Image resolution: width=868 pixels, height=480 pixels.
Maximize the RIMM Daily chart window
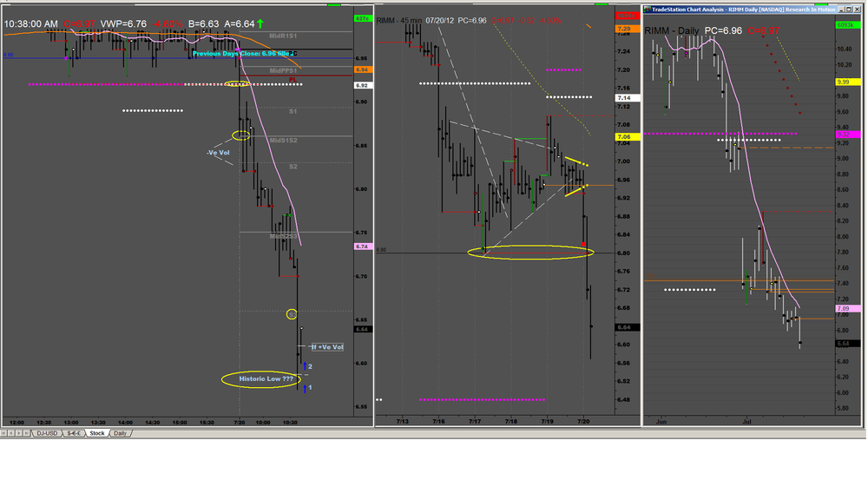[x=849, y=10]
